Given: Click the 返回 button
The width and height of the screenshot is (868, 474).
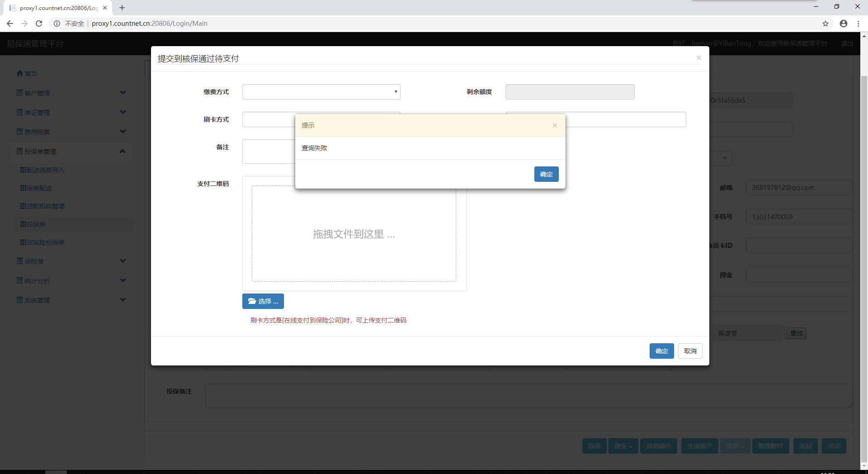Looking at the screenshot, I should click(x=806, y=446).
